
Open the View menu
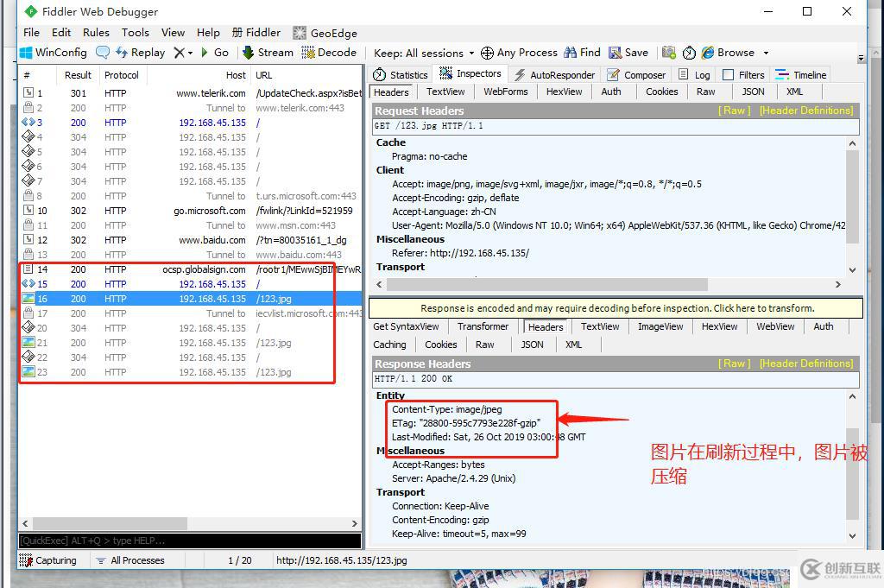click(173, 33)
